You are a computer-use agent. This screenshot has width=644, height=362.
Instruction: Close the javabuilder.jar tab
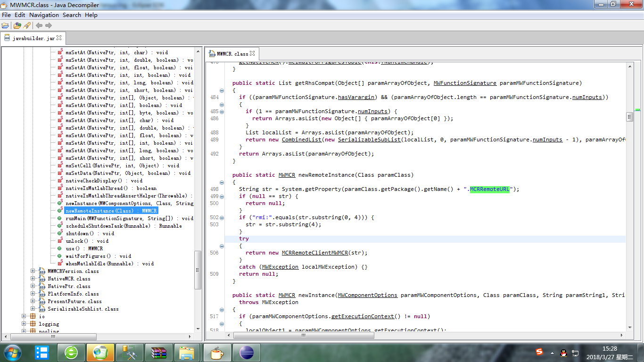click(59, 38)
